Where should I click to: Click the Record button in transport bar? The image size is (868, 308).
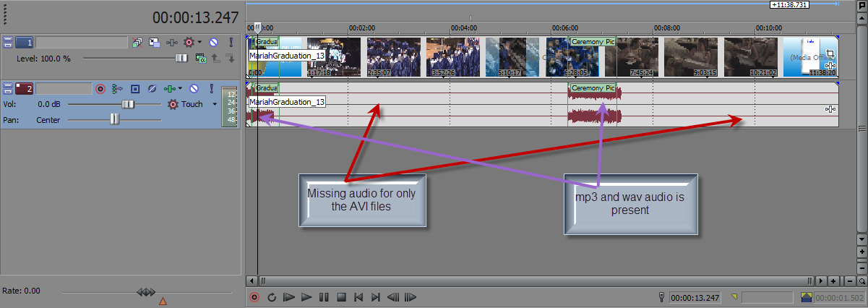click(x=254, y=297)
